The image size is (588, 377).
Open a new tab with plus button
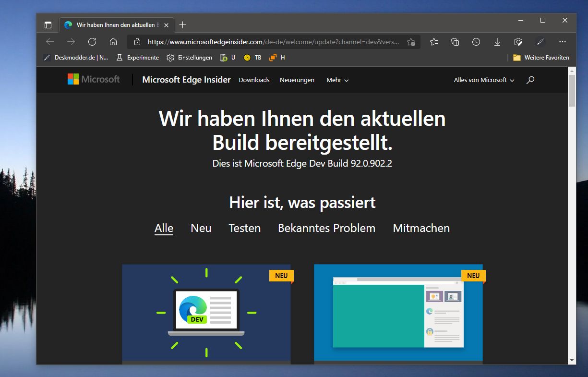[x=182, y=25]
